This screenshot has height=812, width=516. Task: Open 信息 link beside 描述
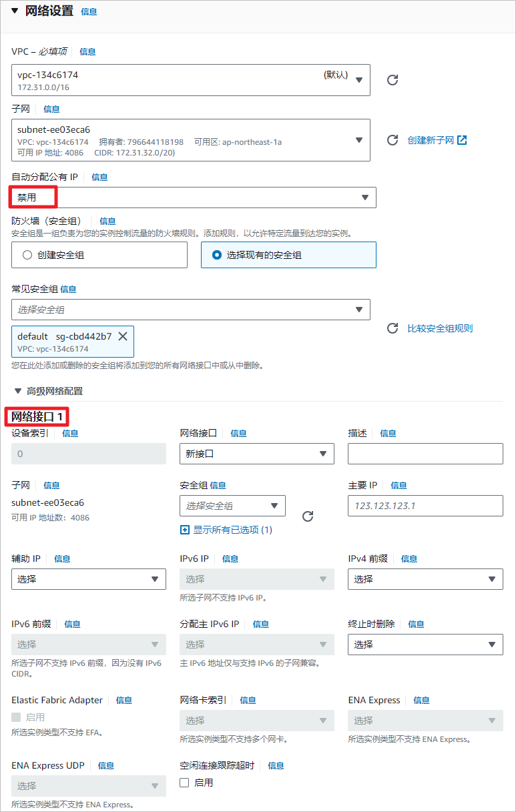tap(388, 433)
